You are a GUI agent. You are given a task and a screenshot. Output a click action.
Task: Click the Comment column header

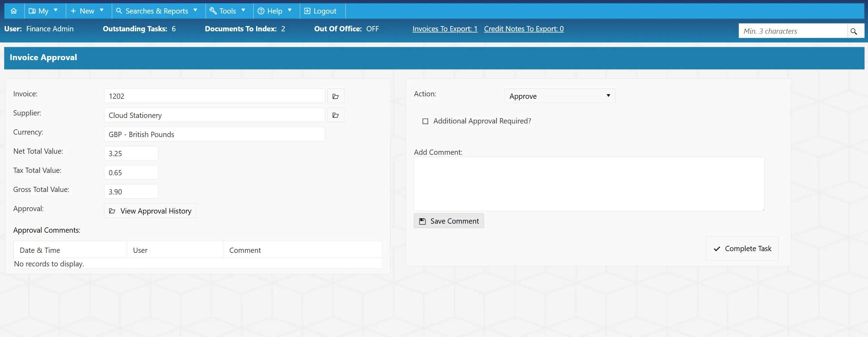click(x=303, y=250)
